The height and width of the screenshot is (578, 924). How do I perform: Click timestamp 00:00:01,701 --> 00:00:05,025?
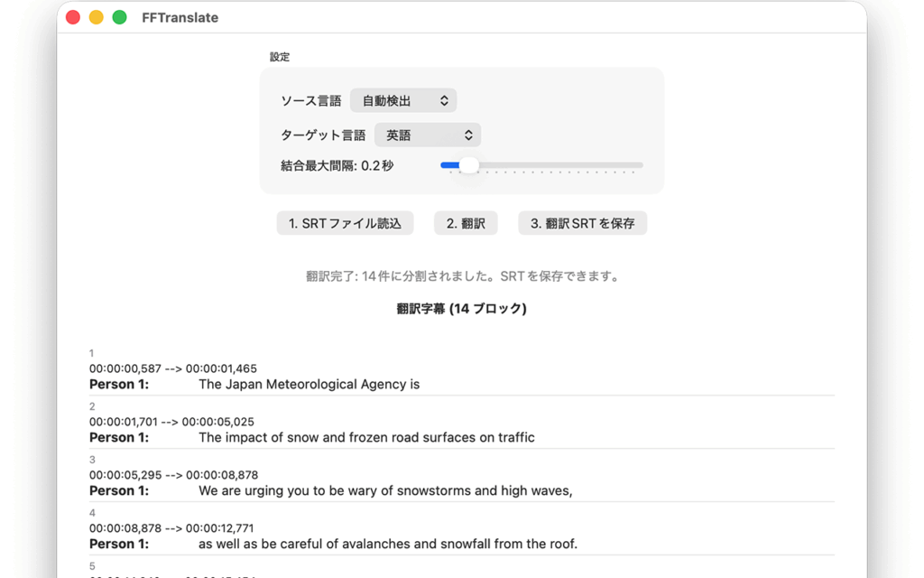point(173,422)
